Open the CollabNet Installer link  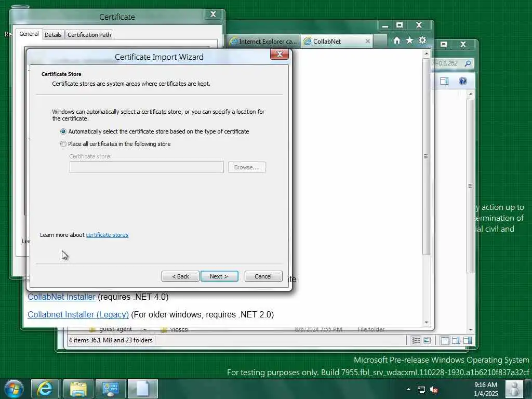[x=61, y=297]
